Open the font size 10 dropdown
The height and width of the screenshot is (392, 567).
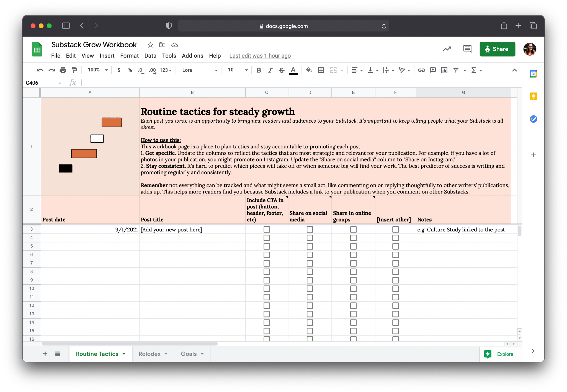[x=238, y=70]
